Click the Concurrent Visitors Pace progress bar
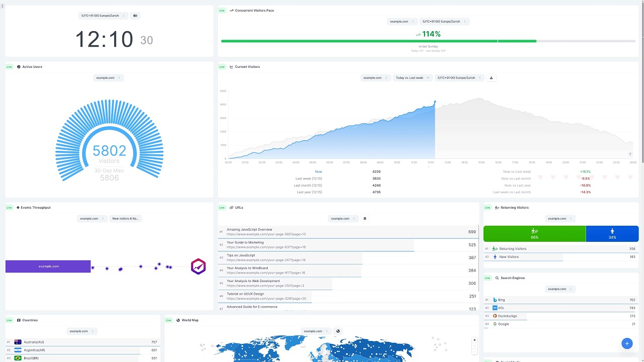The width and height of the screenshot is (644, 362). point(428,41)
